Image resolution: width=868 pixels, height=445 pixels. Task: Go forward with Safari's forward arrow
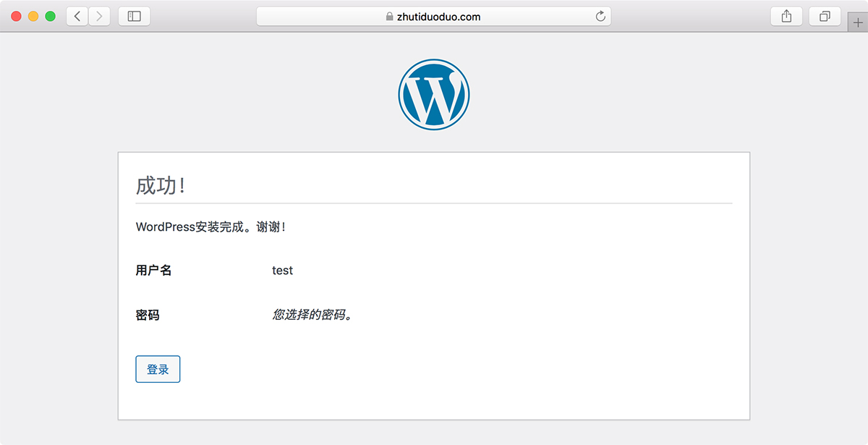[x=99, y=16]
